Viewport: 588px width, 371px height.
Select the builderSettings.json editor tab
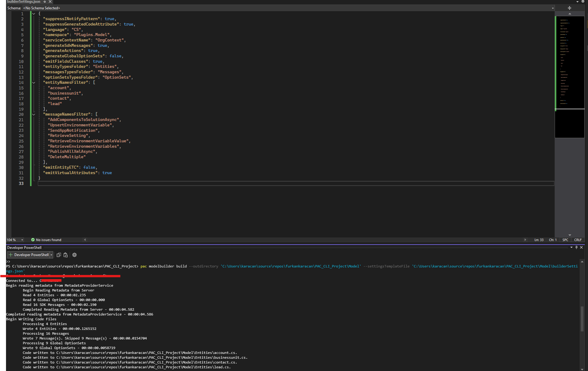[x=23, y=2]
